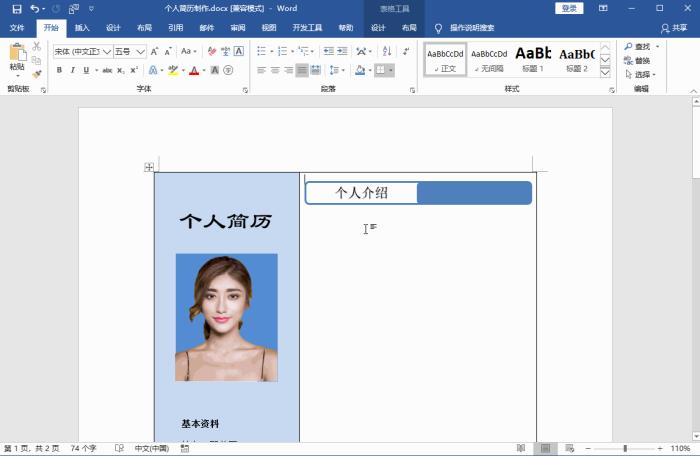
Task: Click the Paste clipboard icon
Action: coord(17,54)
